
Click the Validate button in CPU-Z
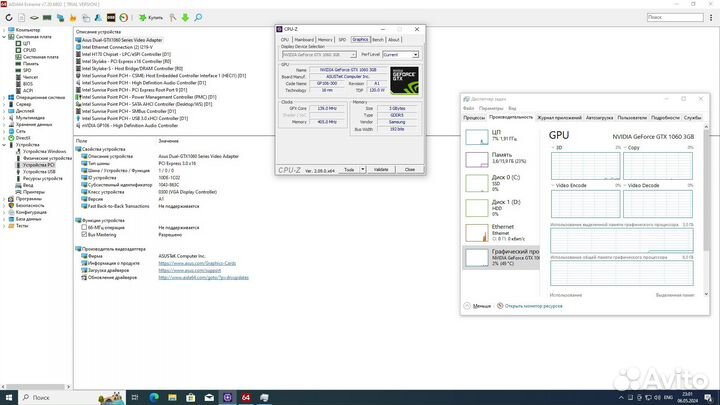tap(381, 169)
